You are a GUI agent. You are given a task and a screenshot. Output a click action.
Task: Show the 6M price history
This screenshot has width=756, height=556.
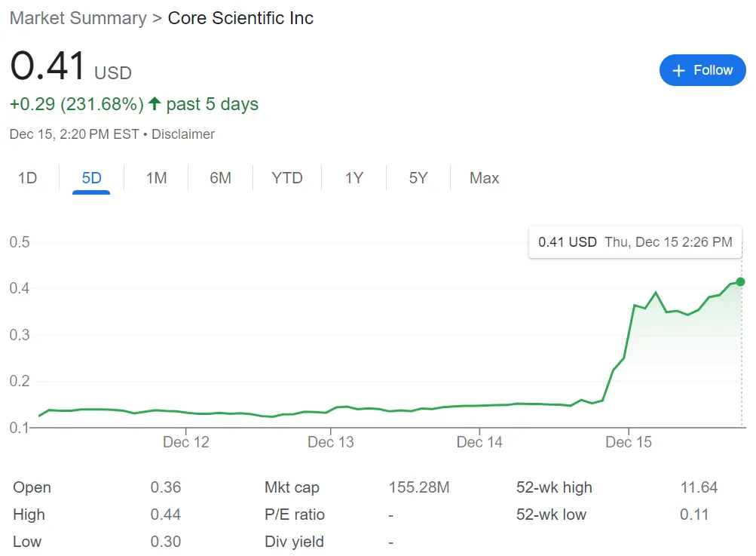[220, 178]
